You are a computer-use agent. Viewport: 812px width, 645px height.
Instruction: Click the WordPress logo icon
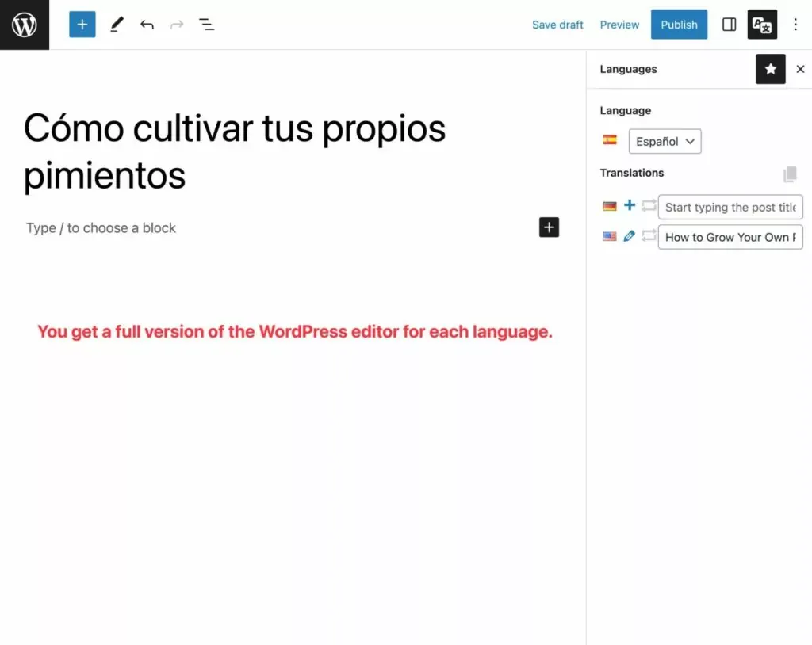(25, 25)
